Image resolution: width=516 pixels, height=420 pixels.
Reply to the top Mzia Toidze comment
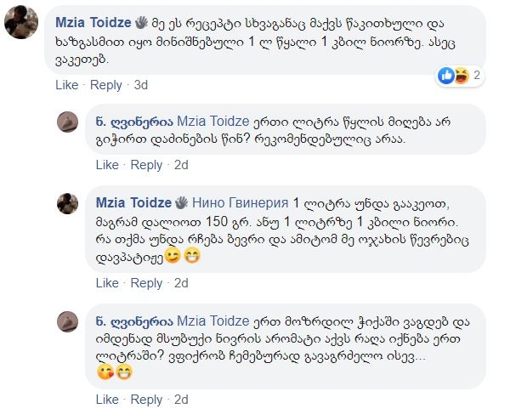(106, 85)
